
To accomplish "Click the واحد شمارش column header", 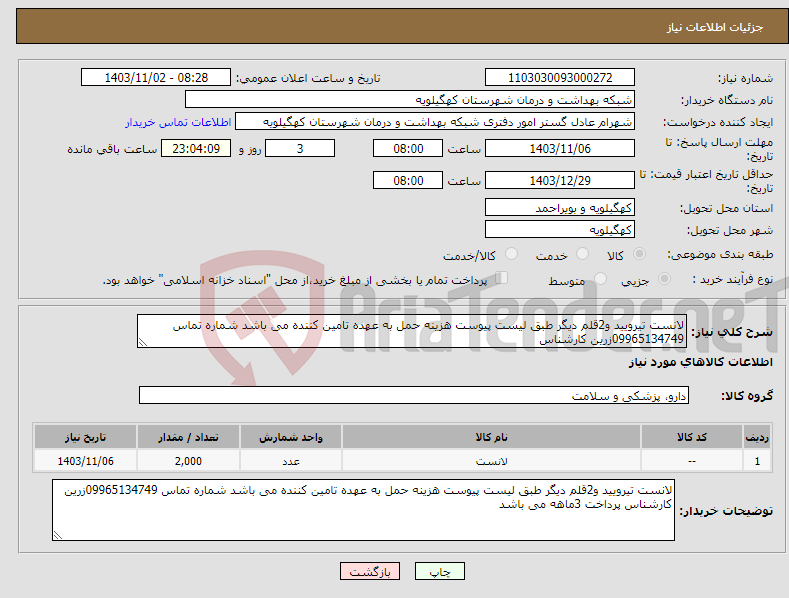I will pyautogui.click(x=291, y=437).
